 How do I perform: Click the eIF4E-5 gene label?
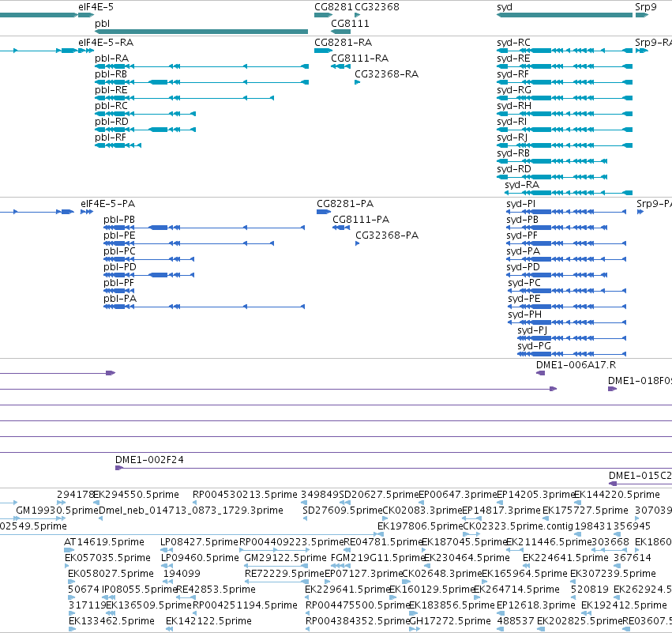(96, 7)
